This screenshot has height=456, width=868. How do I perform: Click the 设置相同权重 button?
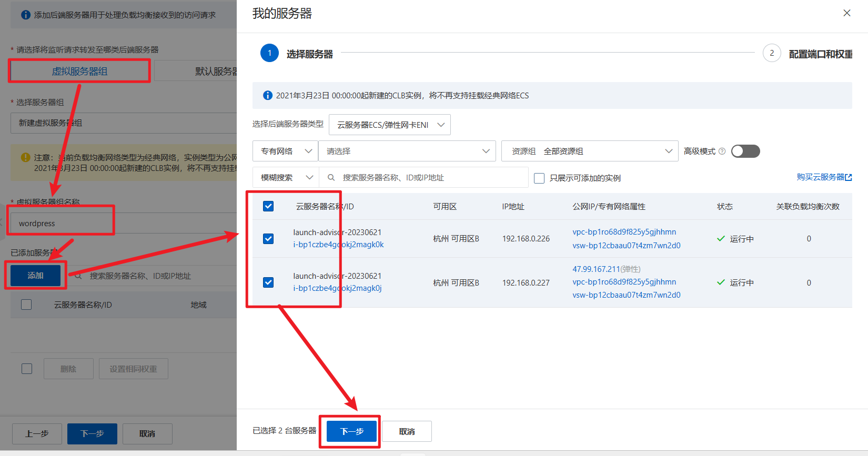134,369
